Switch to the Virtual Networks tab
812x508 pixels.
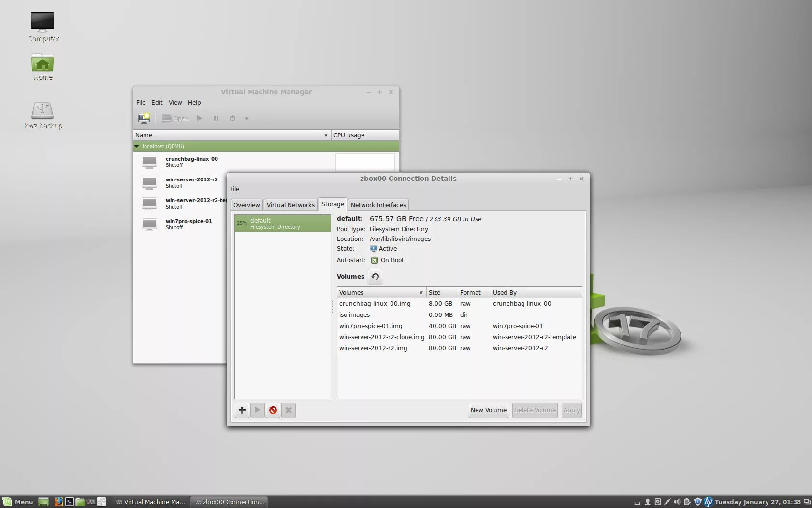click(x=290, y=205)
